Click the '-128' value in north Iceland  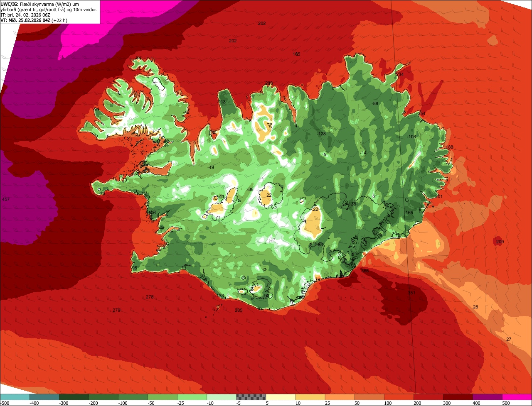point(321,134)
